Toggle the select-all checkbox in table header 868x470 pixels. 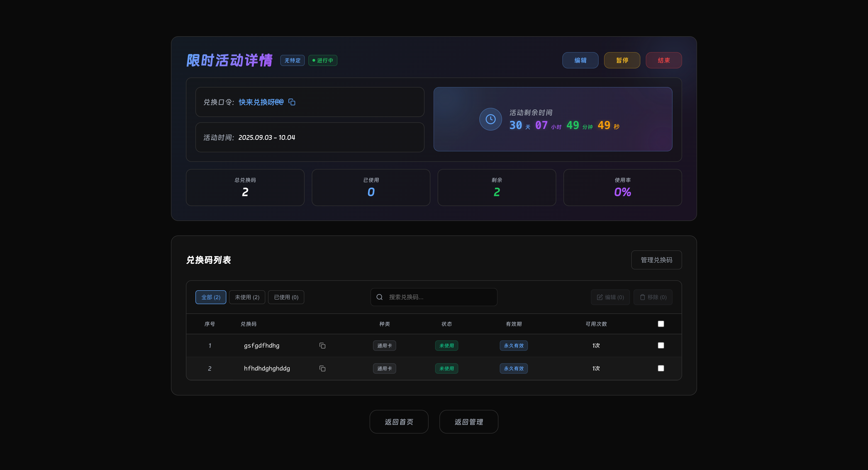pyautogui.click(x=661, y=324)
